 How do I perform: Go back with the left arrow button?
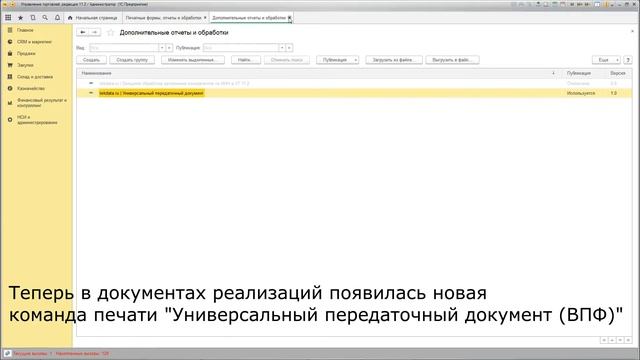82,32
